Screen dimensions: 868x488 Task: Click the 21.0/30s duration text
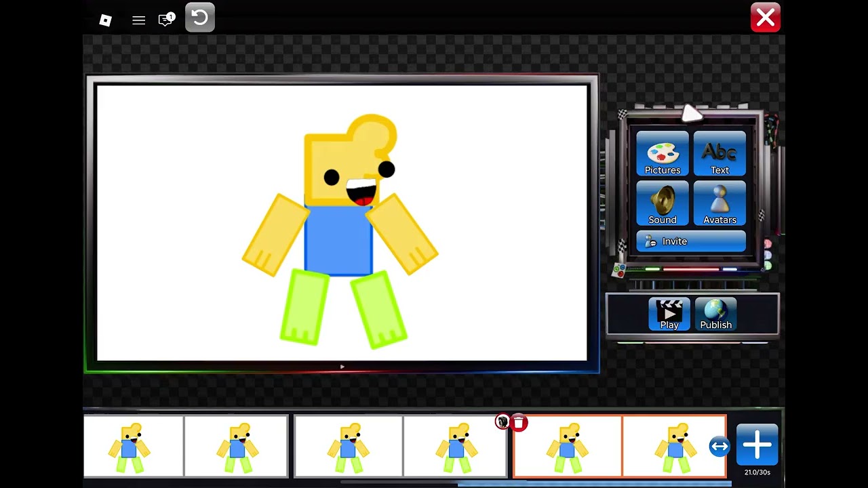click(x=757, y=472)
